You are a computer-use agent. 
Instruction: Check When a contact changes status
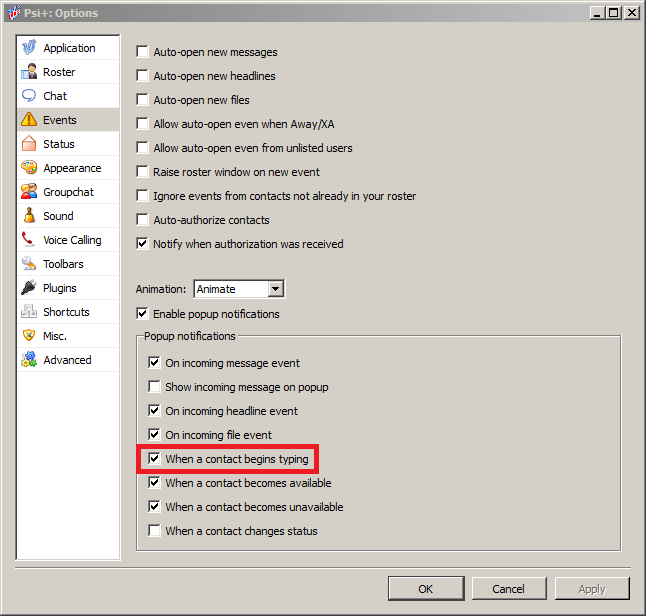[155, 531]
